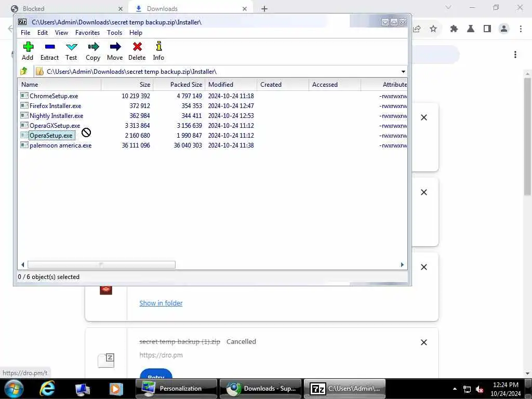This screenshot has width=532, height=399.
Task: Open Chrome tab search chevron
Action: click(448, 7)
